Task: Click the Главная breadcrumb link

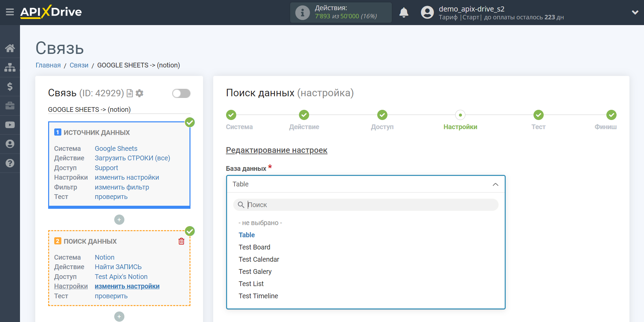Action: pyautogui.click(x=48, y=65)
